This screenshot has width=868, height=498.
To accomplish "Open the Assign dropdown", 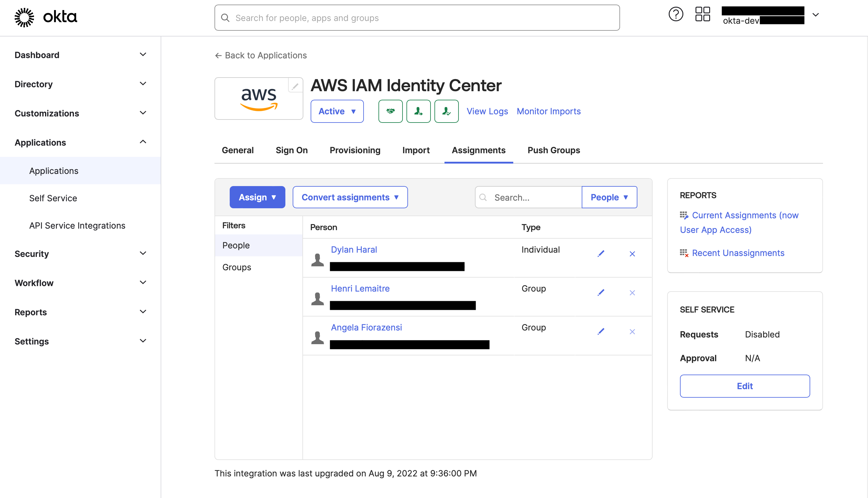I will point(257,197).
